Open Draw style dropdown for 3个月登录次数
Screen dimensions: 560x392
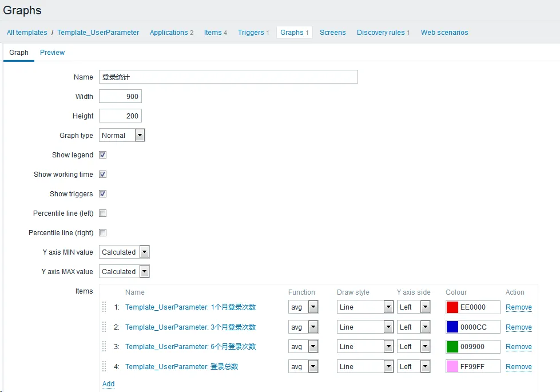(365, 327)
